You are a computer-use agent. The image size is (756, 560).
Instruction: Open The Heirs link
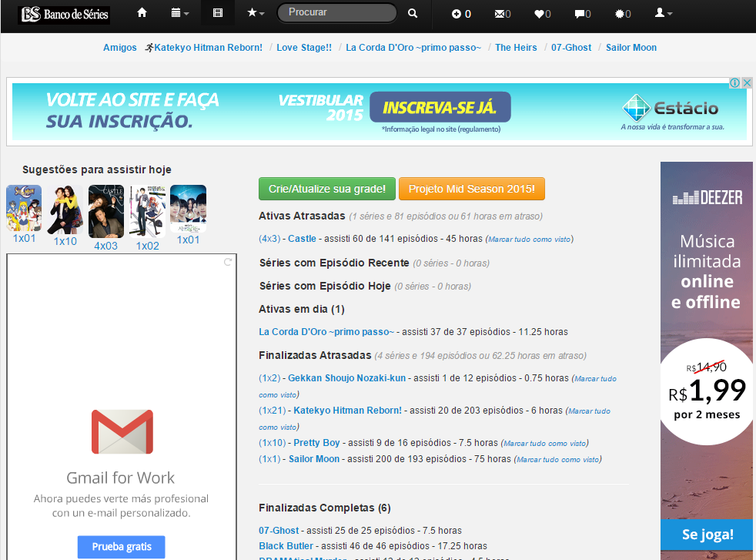click(516, 47)
